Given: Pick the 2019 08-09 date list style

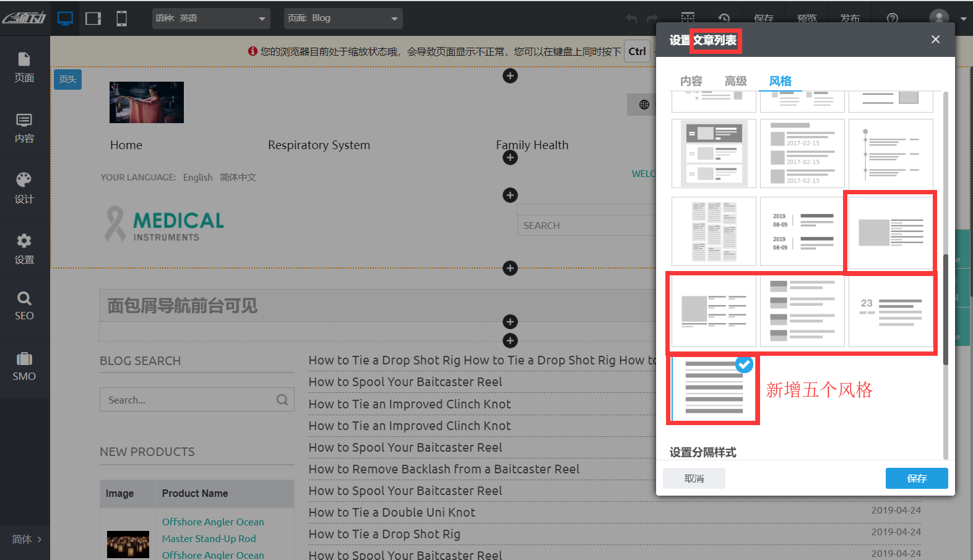Looking at the screenshot, I should click(802, 231).
